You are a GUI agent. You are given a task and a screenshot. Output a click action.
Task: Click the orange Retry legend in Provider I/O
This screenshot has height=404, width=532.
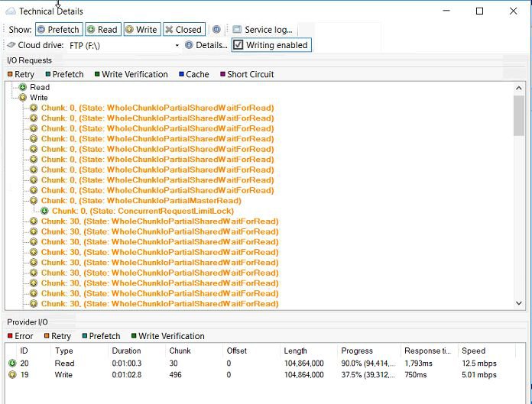tap(57, 336)
